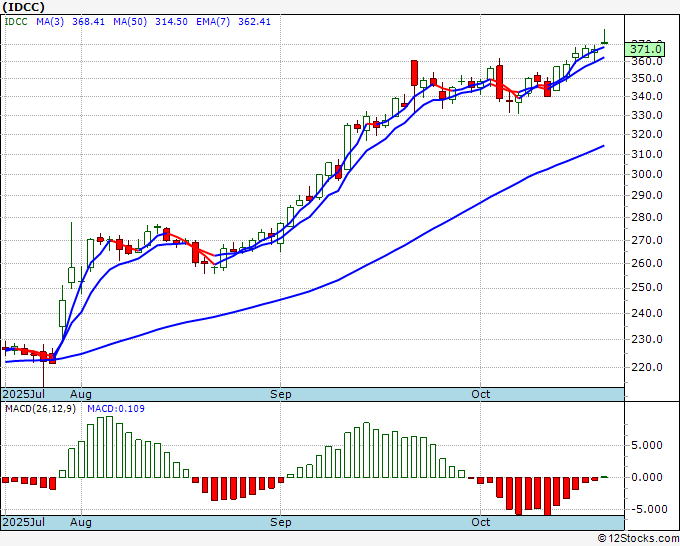Image resolution: width=680 pixels, height=546 pixels.
Task: Click the EMA(7) legend label
Action: click(213, 22)
